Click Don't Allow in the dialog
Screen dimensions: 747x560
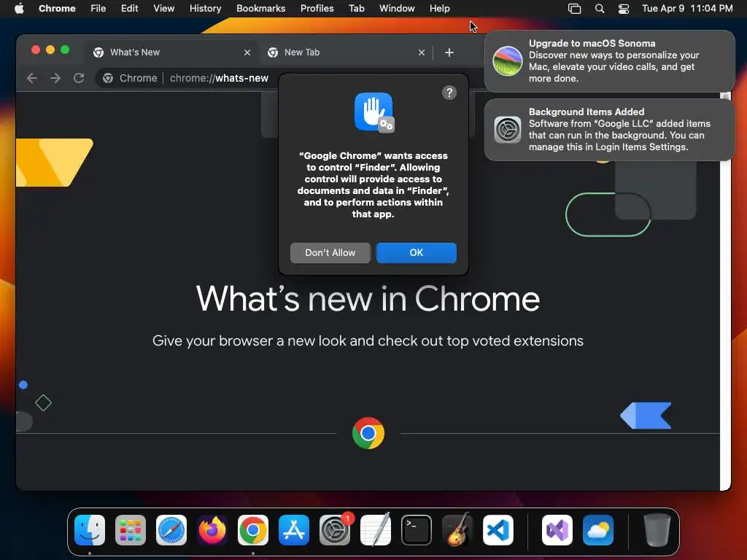click(330, 253)
